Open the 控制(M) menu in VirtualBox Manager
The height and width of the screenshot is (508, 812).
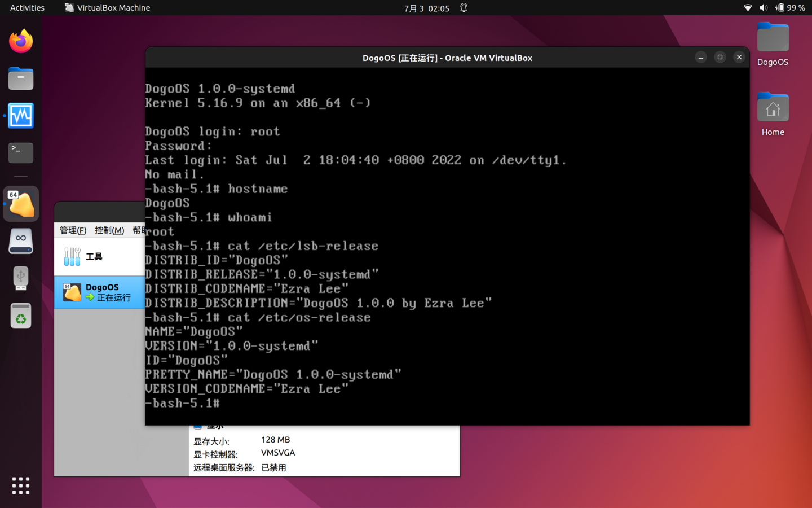[109, 230]
